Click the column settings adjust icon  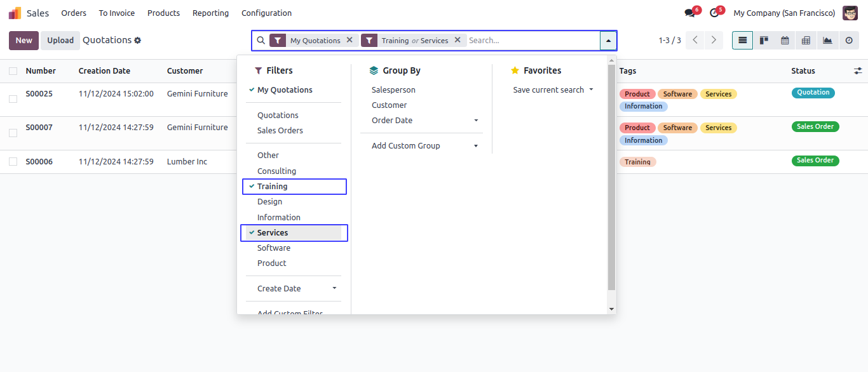(858, 71)
